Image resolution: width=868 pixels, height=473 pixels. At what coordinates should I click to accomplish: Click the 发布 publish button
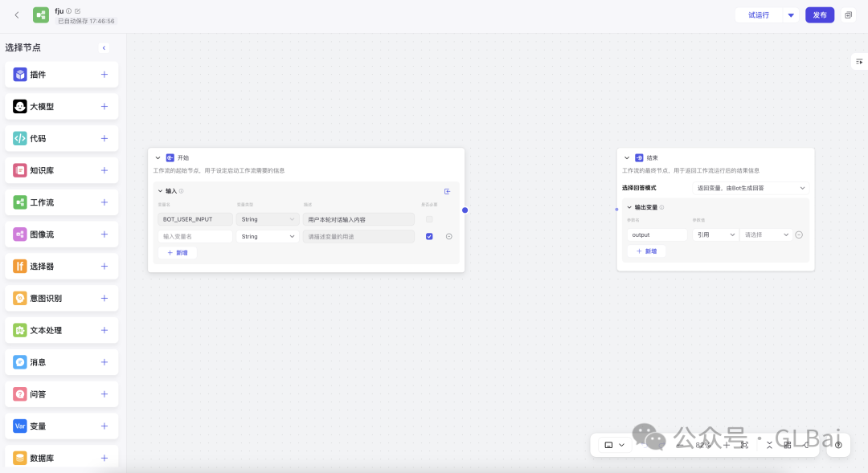coord(820,15)
